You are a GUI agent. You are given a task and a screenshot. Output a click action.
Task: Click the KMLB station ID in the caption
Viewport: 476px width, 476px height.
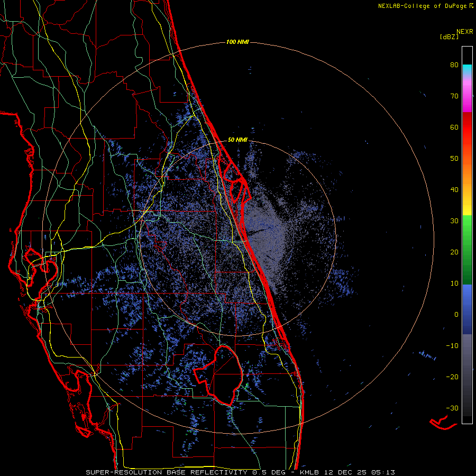(310, 472)
